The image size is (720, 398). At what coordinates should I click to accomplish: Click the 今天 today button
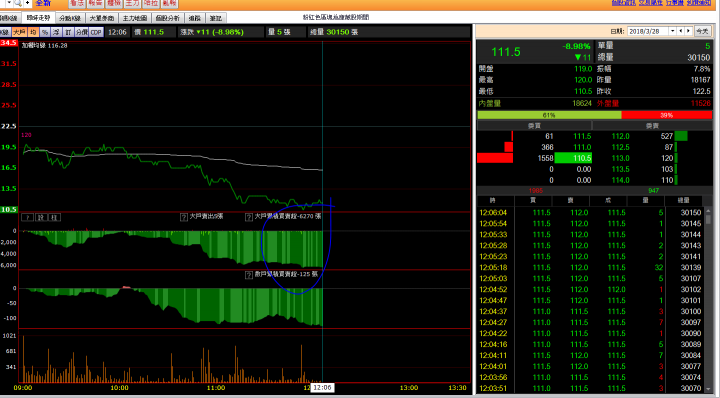click(x=702, y=31)
